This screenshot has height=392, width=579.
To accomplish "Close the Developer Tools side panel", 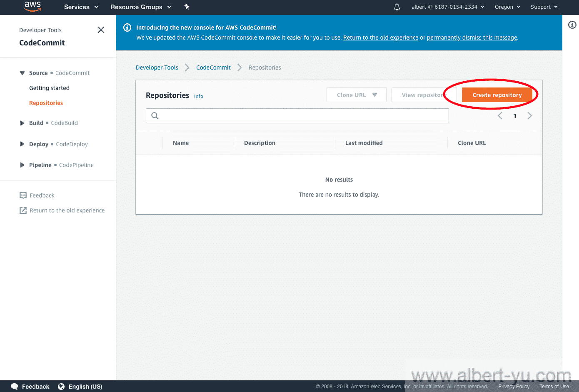I will tap(101, 30).
